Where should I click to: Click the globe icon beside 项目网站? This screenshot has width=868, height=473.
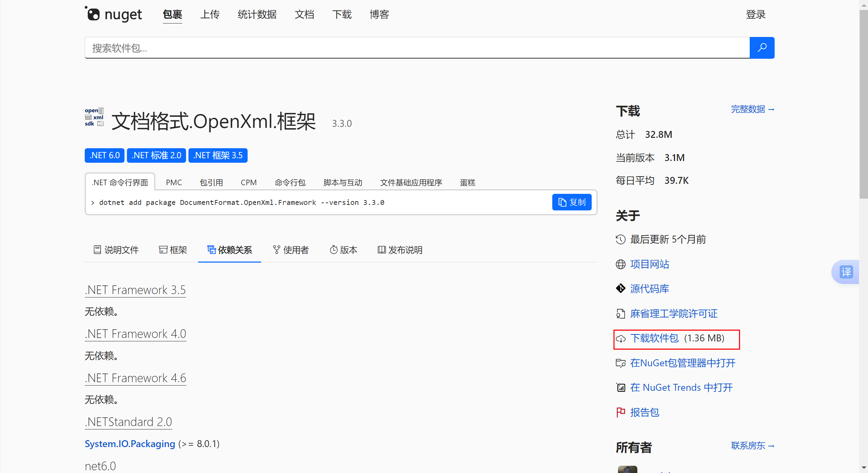coord(621,264)
